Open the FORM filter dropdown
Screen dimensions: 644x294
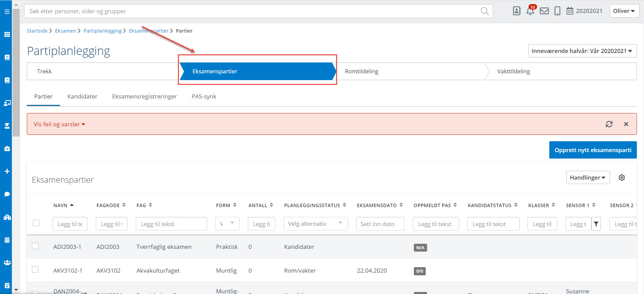coord(227,224)
